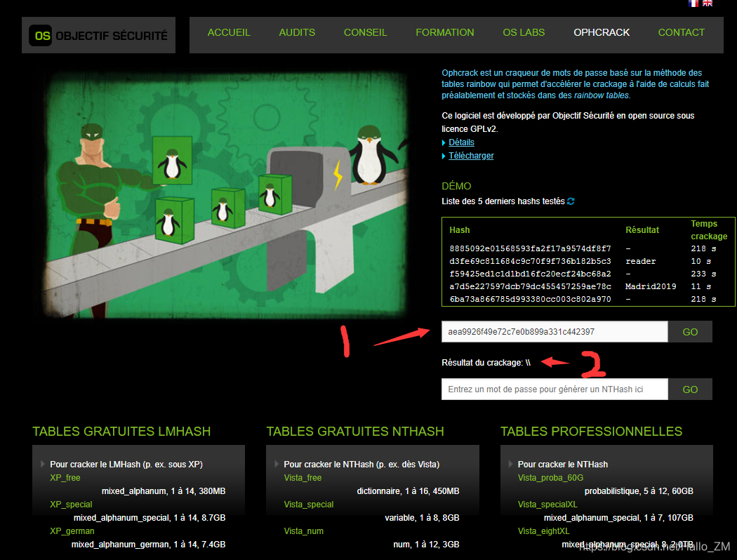Image resolution: width=737 pixels, height=560 pixels.
Task: Click the Hash column header
Action: click(460, 229)
